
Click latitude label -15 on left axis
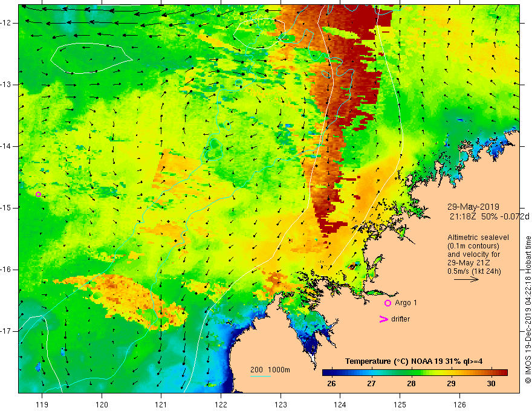click(x=6, y=207)
